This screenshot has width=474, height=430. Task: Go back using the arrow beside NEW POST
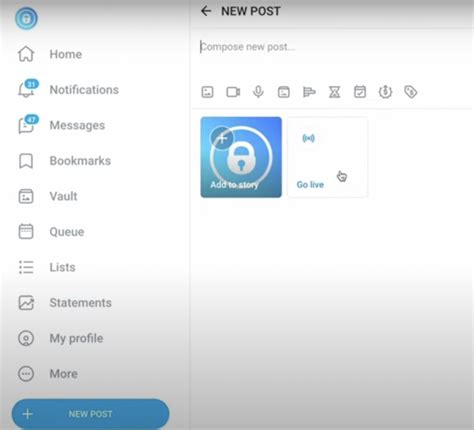(206, 11)
